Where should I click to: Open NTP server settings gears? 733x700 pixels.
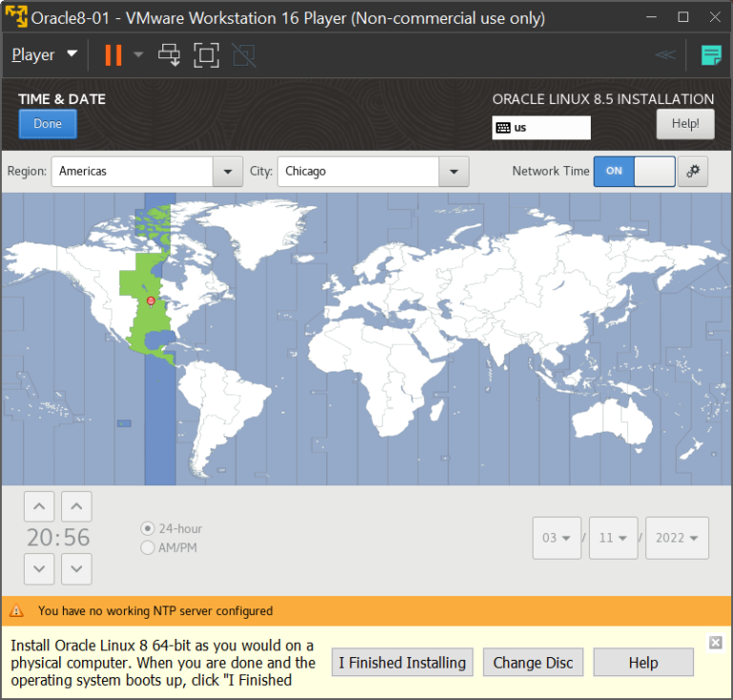click(x=693, y=172)
